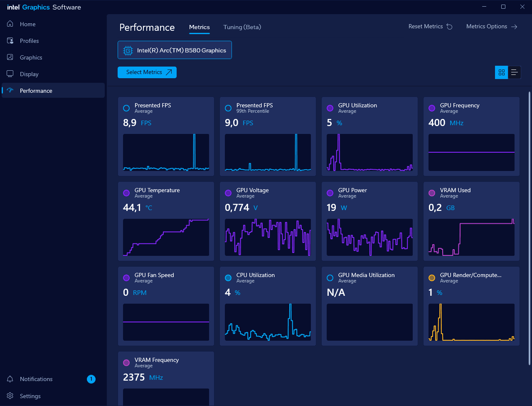This screenshot has height=406, width=532.
Task: Select Intel(R) Arc(TM) B580 Graphics device
Action: click(x=175, y=50)
